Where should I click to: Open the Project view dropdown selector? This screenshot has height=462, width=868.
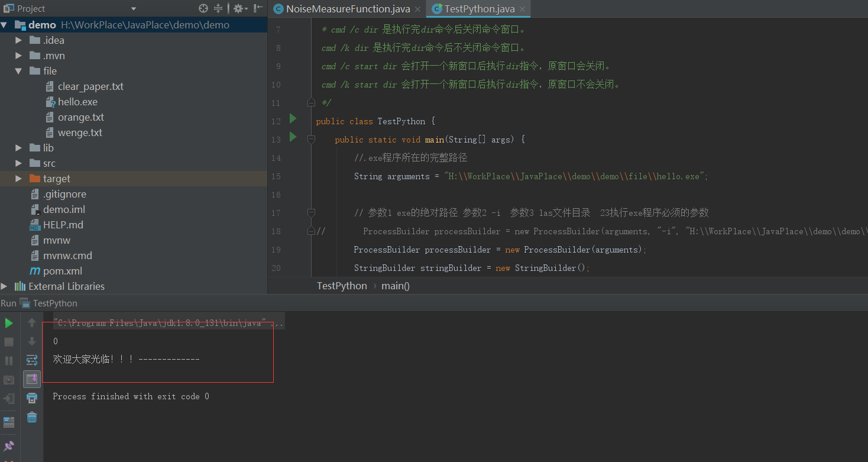point(133,8)
